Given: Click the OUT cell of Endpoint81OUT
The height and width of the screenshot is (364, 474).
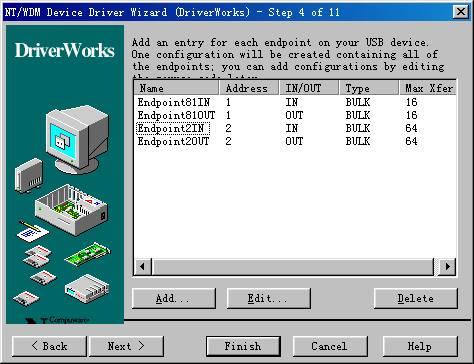Looking at the screenshot, I should pyautogui.click(x=294, y=115).
